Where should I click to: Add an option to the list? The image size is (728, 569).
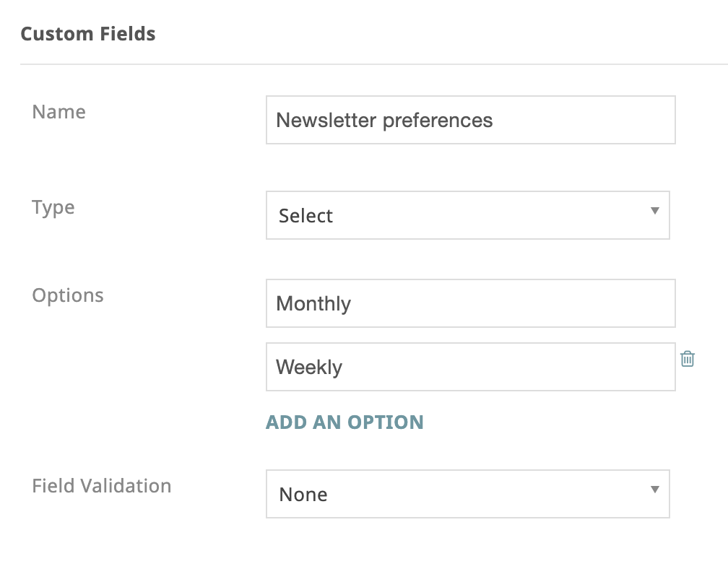pyautogui.click(x=344, y=422)
